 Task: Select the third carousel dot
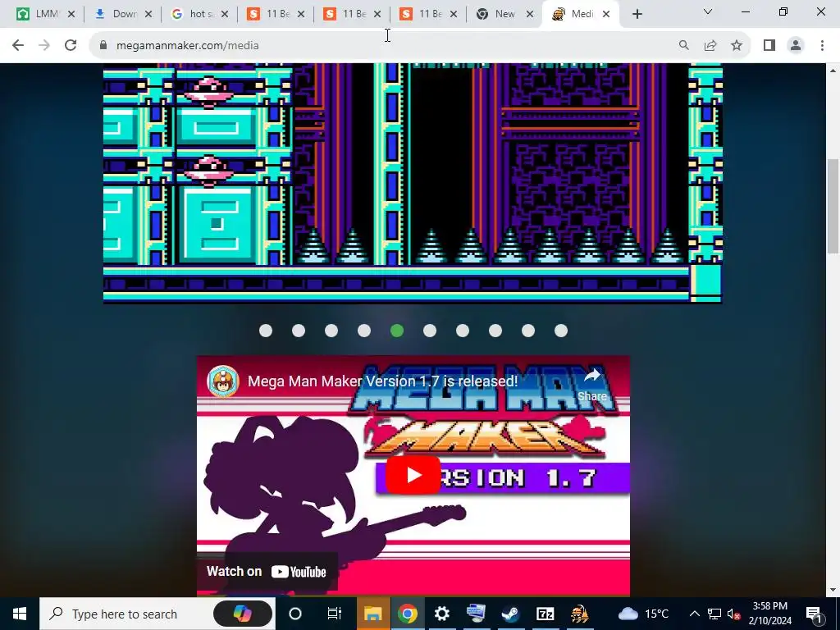tap(331, 331)
